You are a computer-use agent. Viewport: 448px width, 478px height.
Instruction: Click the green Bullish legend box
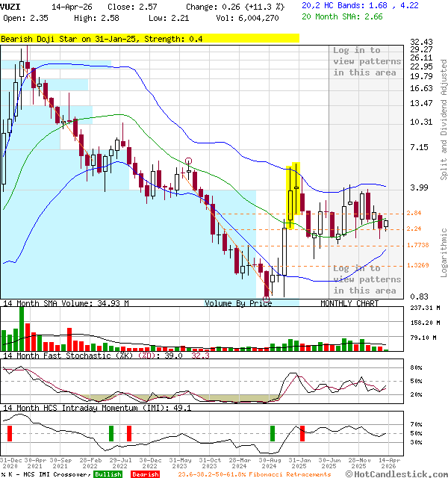(108, 474)
